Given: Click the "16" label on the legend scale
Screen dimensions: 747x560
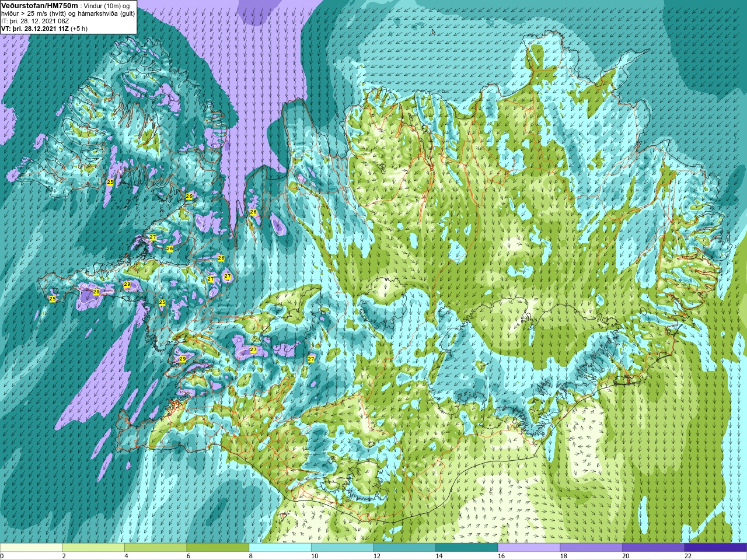Looking at the screenshot, I should 501,556.
